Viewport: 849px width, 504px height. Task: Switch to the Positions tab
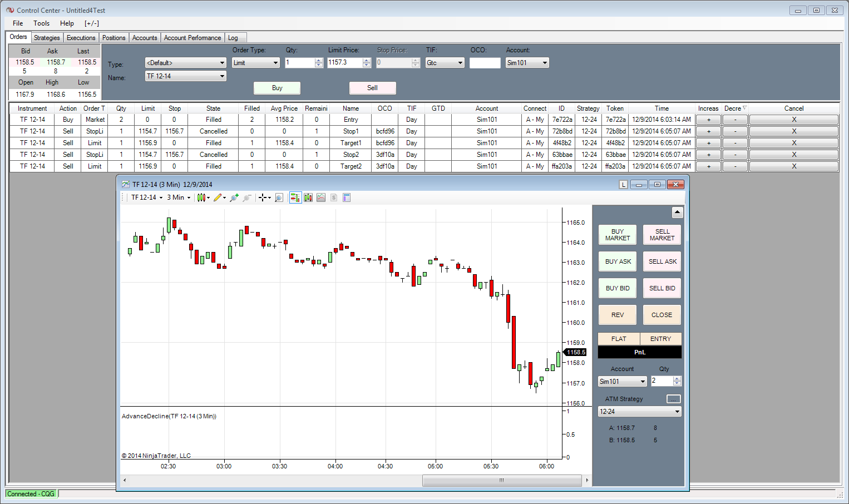[114, 38]
